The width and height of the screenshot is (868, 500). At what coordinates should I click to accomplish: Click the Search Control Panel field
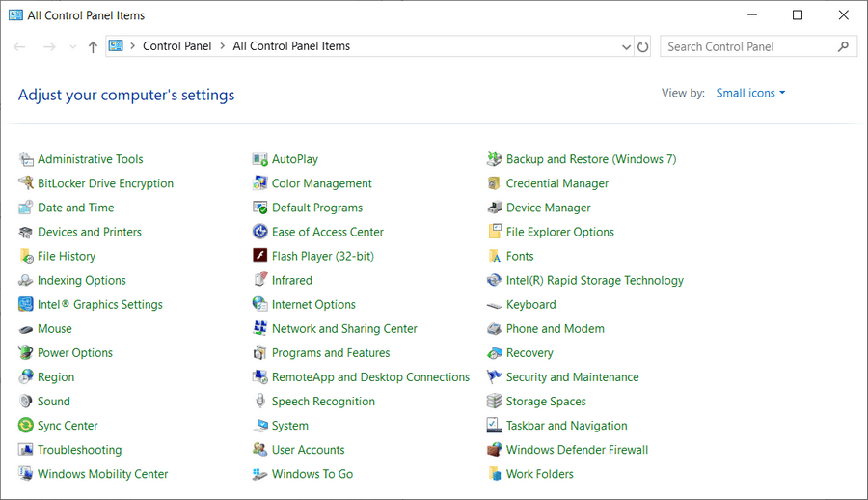758,46
